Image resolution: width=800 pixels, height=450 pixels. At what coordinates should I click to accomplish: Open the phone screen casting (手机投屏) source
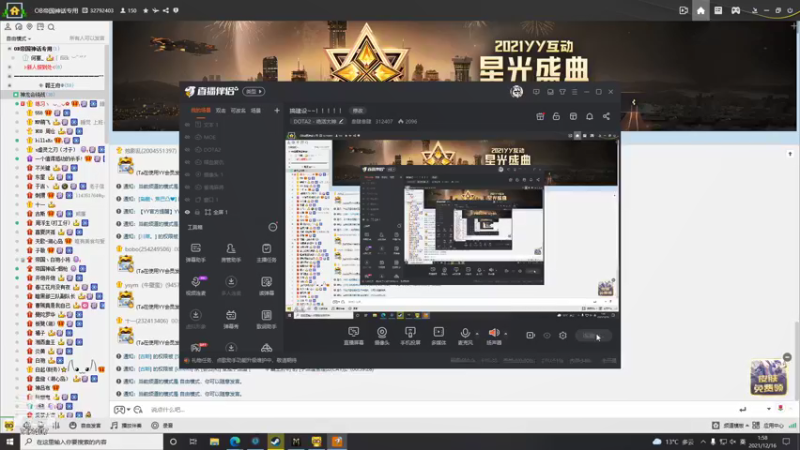coord(410,336)
